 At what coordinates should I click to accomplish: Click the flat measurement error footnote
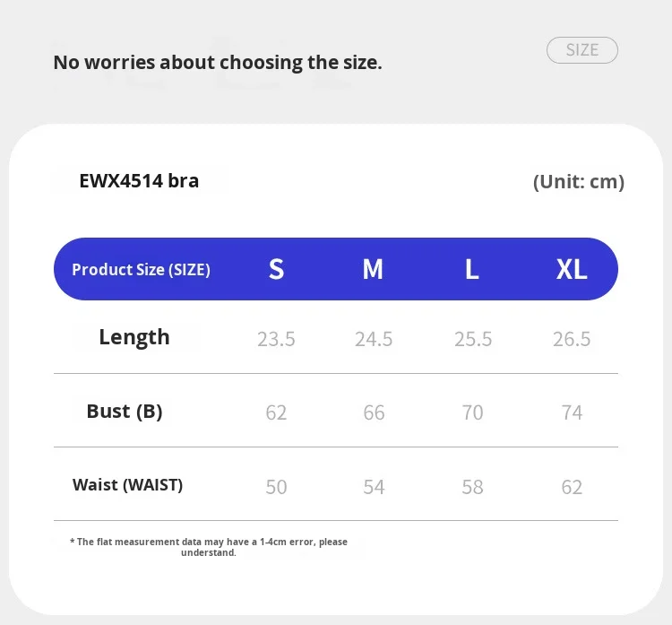point(209,547)
